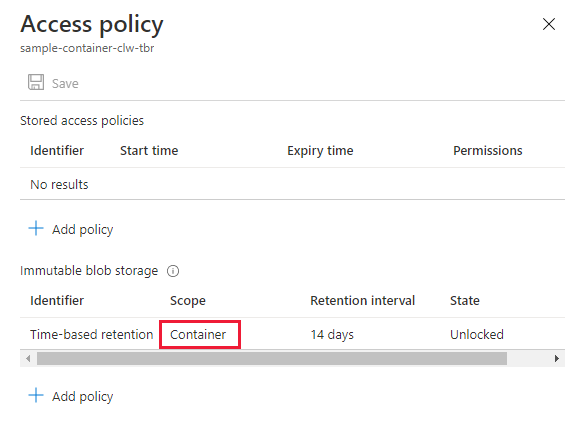
Task: Click the 14 days retention interval cell
Action: (332, 335)
